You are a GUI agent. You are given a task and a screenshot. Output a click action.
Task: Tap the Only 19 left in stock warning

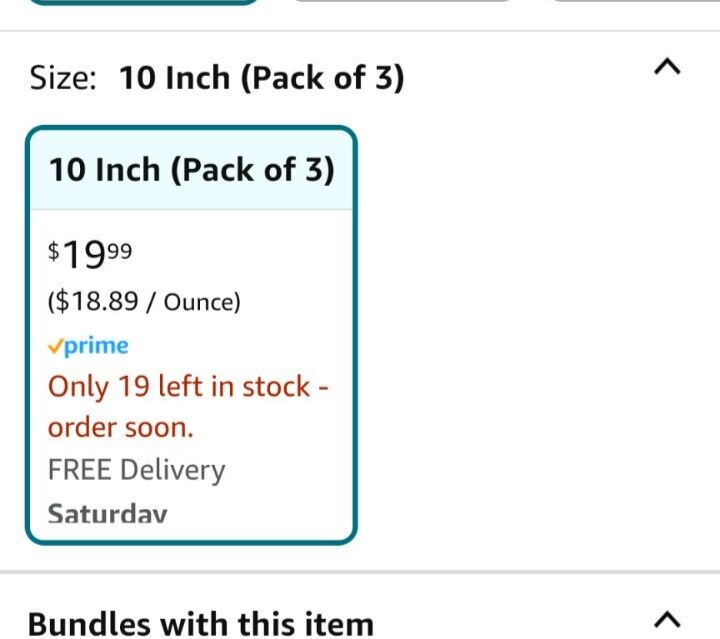(x=188, y=386)
